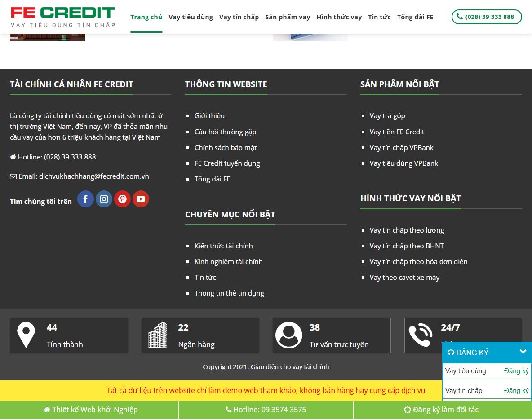532x419 pixels.
Task: Open Chính sách bảo mật link
Action: tap(225, 147)
